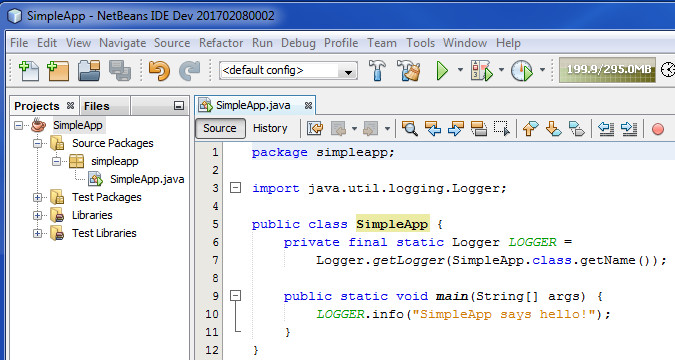675x360 pixels.
Task: Close the Projects tab
Action: 70,106
